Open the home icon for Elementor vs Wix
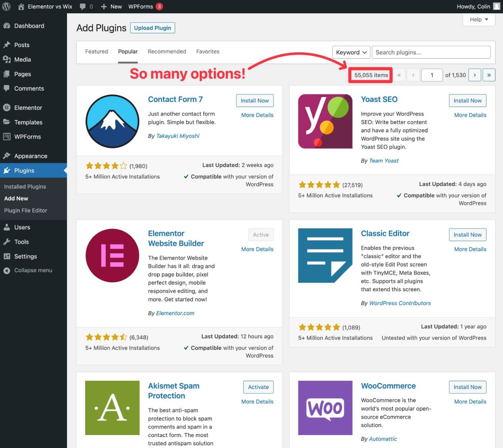Viewport: 503px width, 448px height. click(21, 6)
